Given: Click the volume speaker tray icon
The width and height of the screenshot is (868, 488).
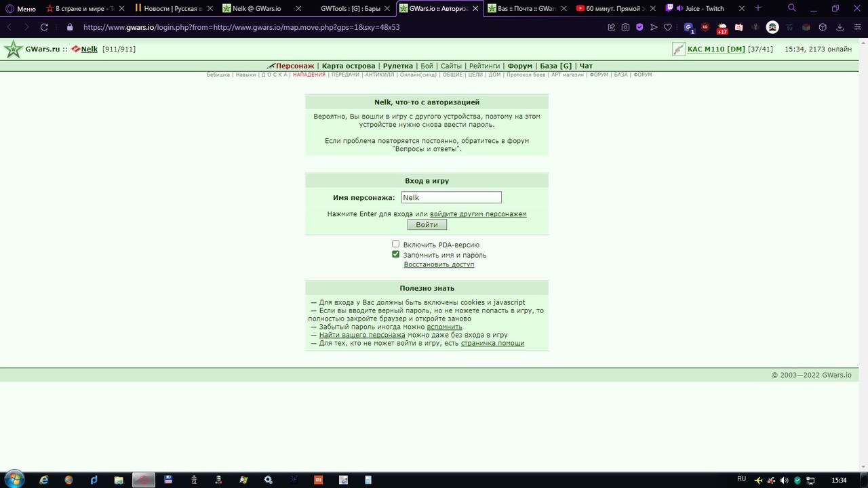Looking at the screenshot, I should pos(785,481).
